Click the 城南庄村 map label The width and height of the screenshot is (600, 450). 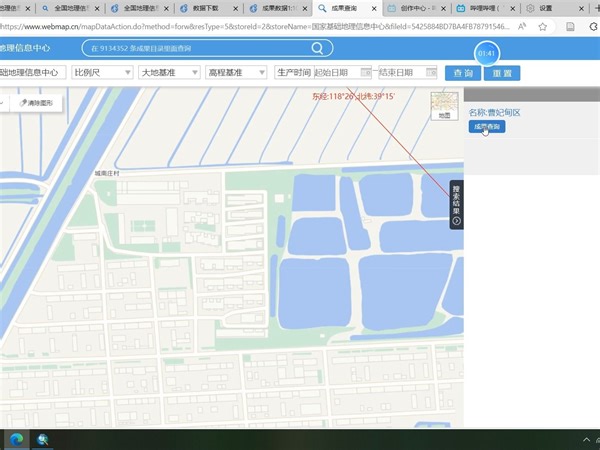point(107,173)
